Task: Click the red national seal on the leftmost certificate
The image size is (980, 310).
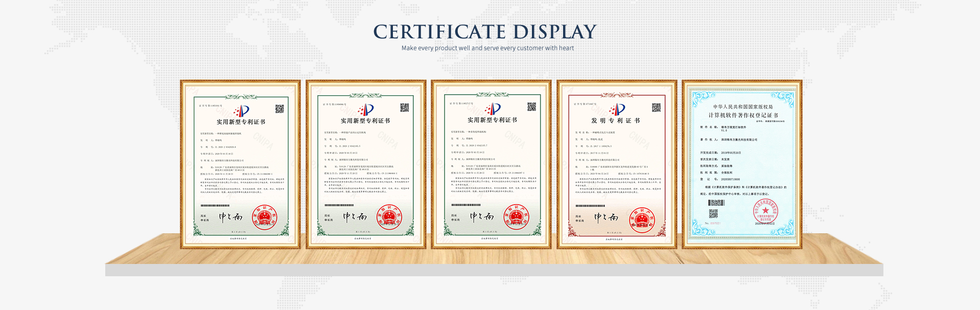Action: point(264,217)
